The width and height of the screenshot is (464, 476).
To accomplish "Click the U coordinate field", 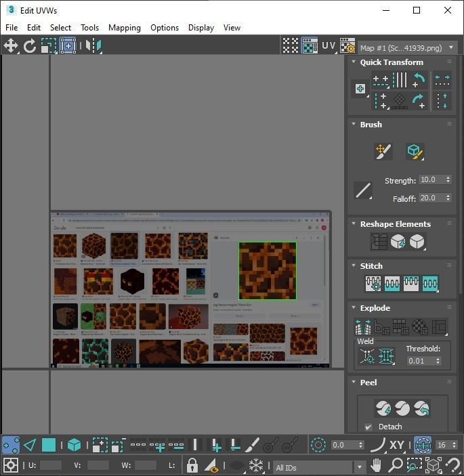I will tap(51, 465).
